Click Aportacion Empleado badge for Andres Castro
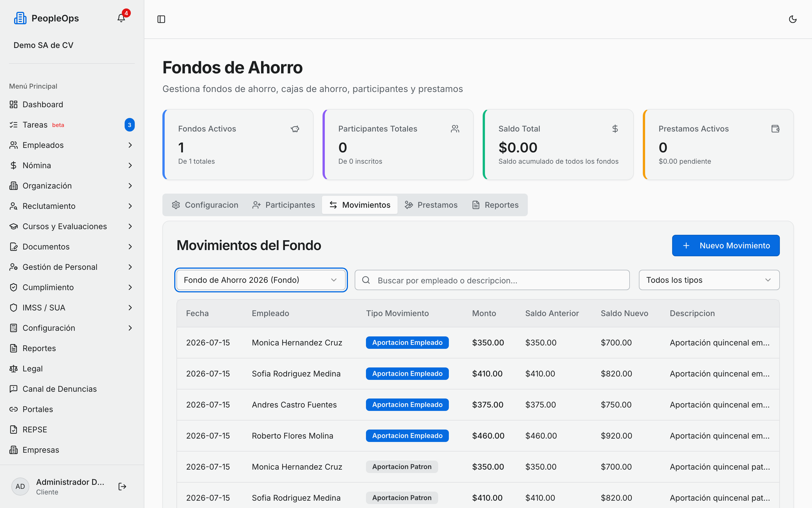Image resolution: width=812 pixels, height=508 pixels. coord(407,404)
